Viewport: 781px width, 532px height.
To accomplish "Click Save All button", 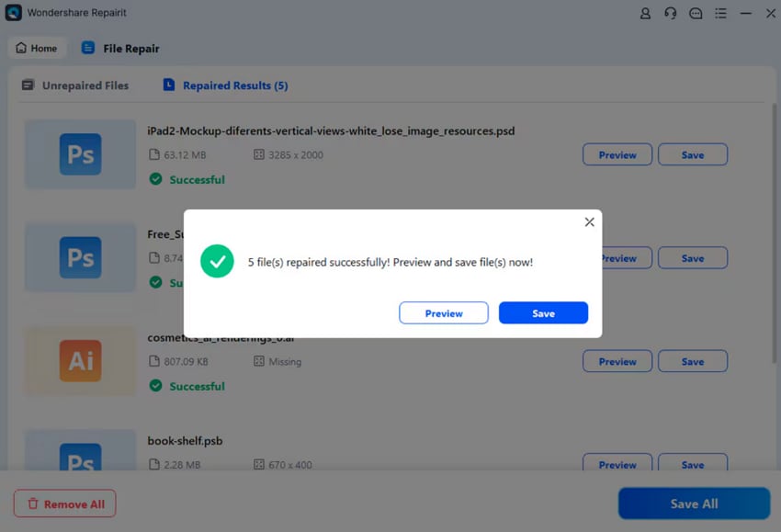I will tap(695, 504).
